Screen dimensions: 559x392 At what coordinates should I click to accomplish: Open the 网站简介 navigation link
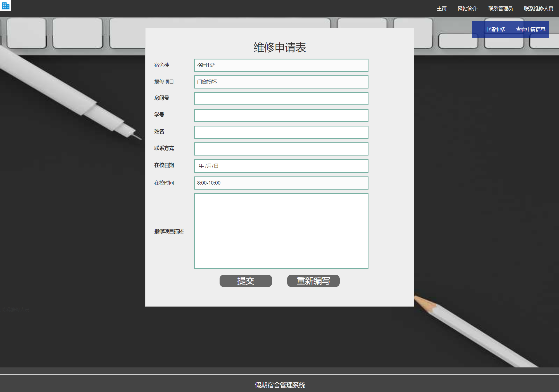click(467, 9)
